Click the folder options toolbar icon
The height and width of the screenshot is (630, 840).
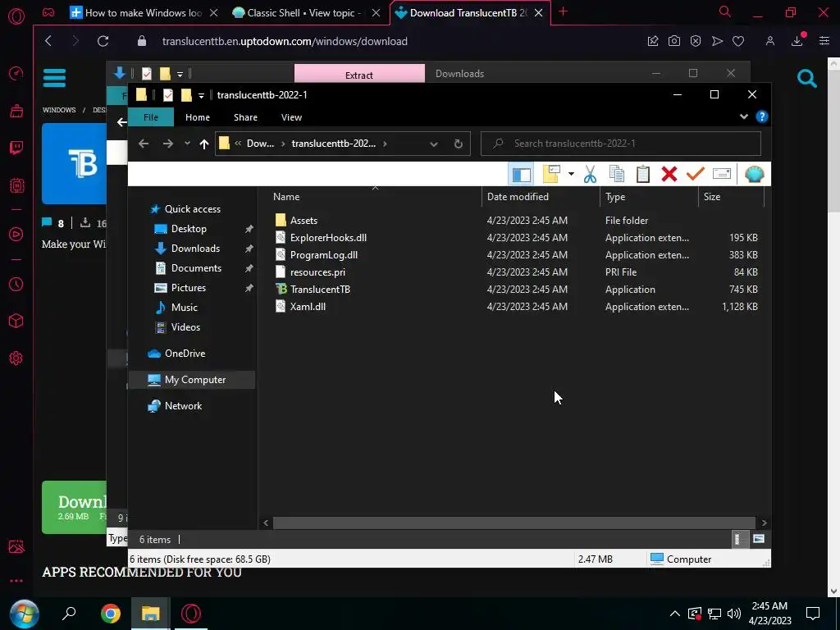[x=552, y=174]
